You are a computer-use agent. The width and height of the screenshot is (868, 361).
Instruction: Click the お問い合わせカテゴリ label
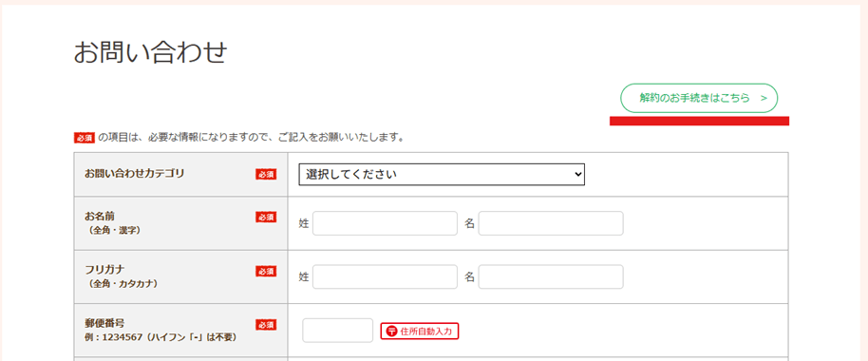135,173
